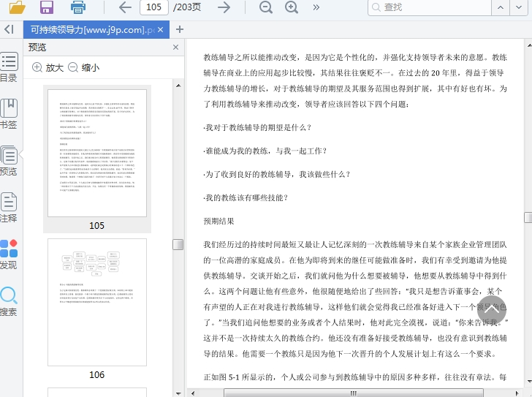Click the line 为了收到良好的教练辅导，我该做些什么
Viewport: 532px width, 397px height.
277,175
